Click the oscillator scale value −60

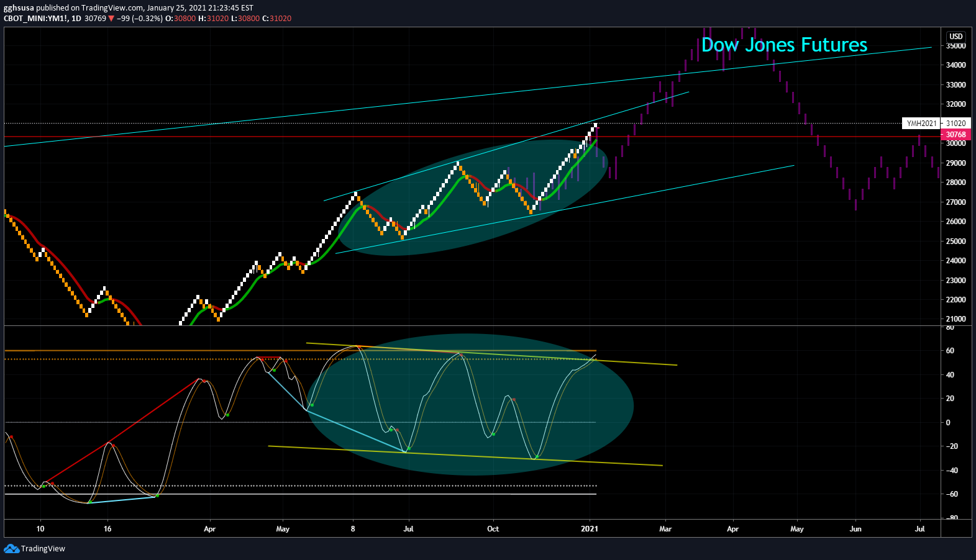(952, 494)
